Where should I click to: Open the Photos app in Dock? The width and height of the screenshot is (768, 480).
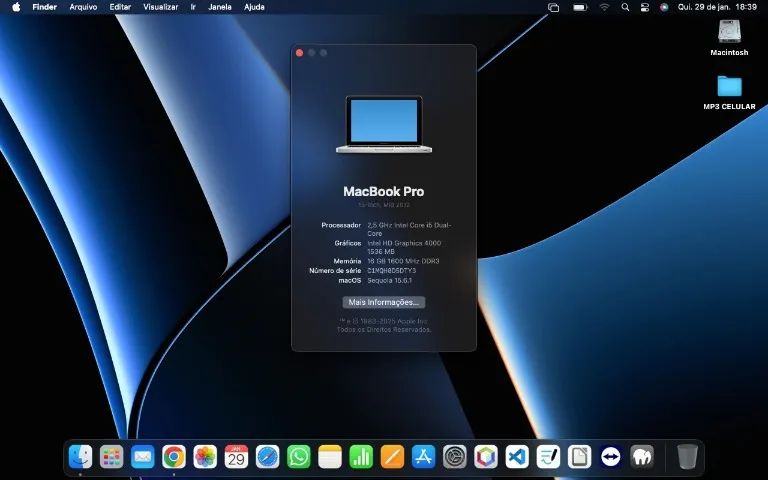[x=205, y=457]
